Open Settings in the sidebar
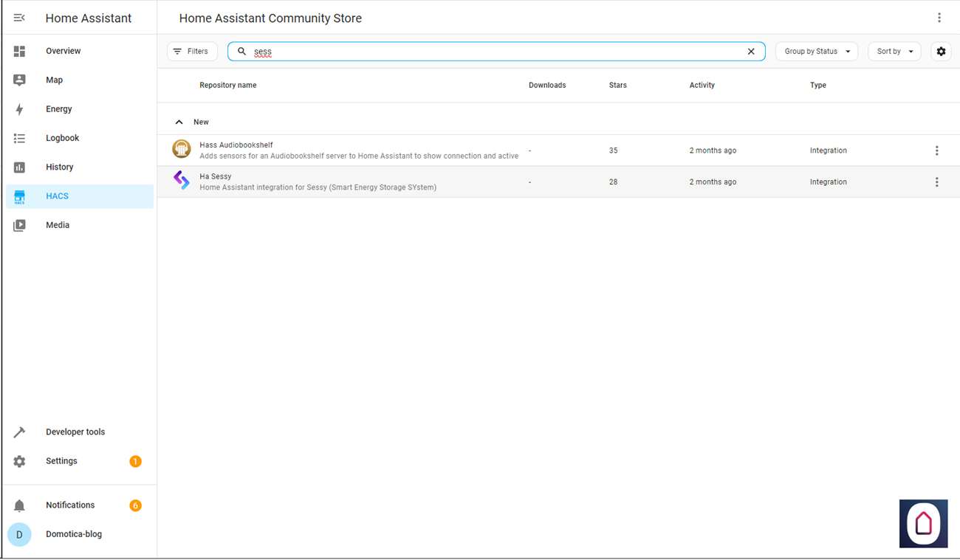Viewport: 960px width, 560px height. (x=61, y=461)
